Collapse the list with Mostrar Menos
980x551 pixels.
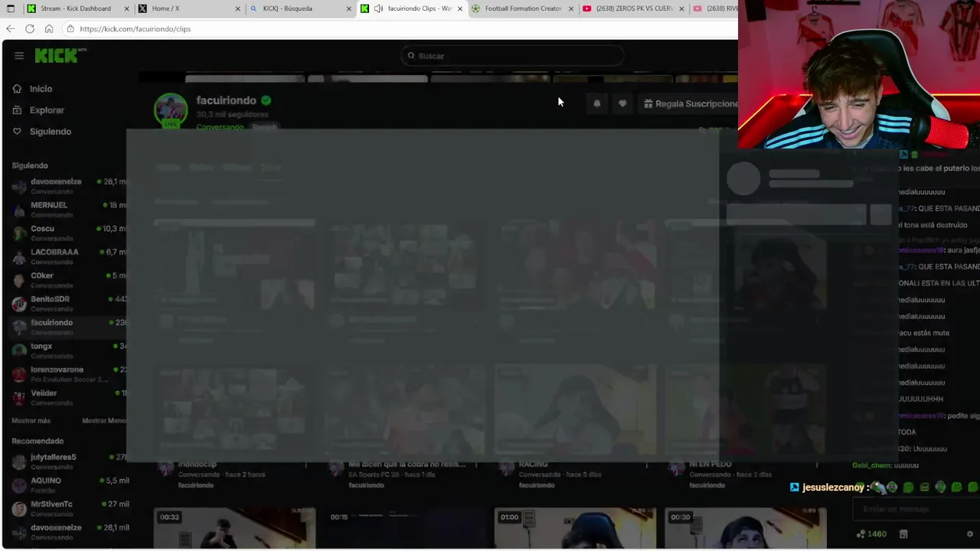104,421
